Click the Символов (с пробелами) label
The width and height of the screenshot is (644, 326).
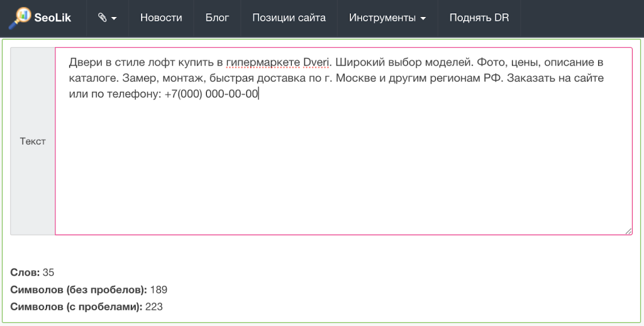[x=76, y=306]
